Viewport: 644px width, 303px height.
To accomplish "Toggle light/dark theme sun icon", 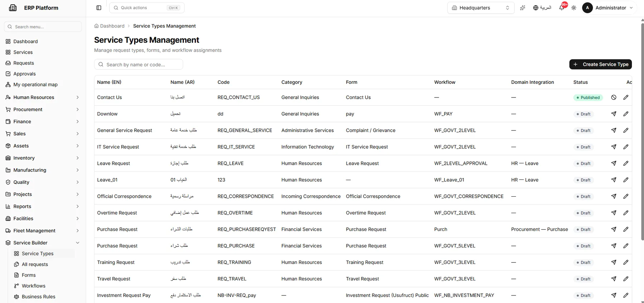I will pos(574,8).
